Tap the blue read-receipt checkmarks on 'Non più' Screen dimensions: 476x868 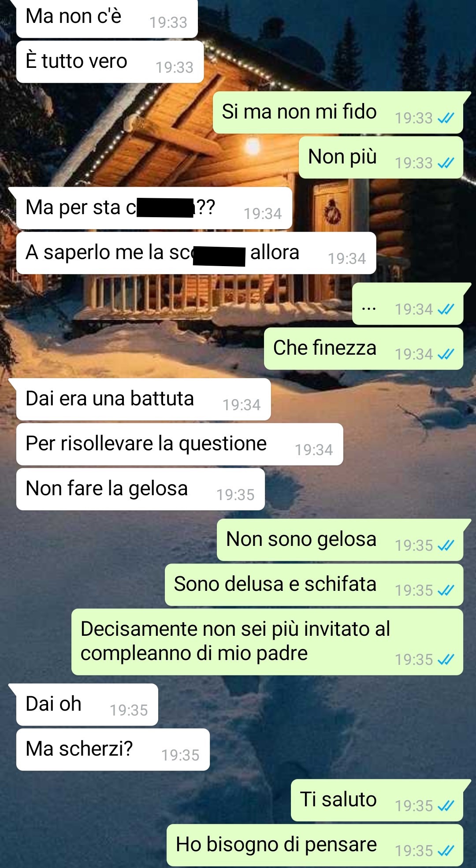446,163
